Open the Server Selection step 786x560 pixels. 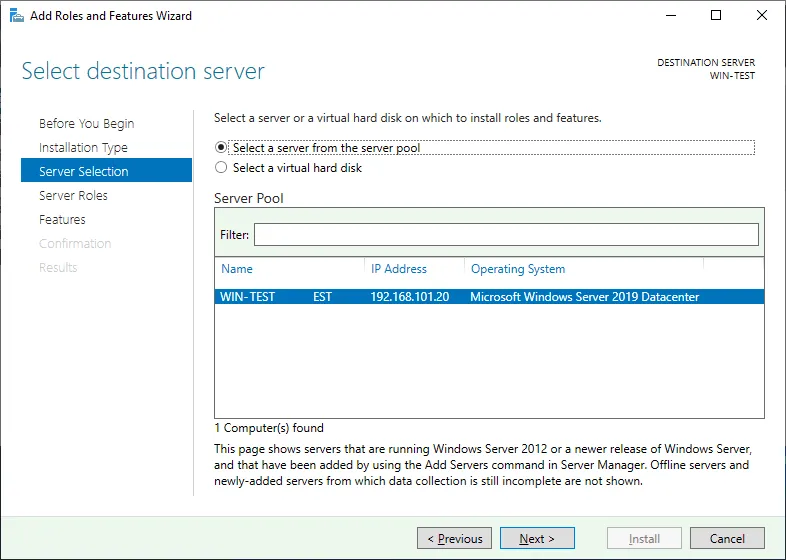84,172
